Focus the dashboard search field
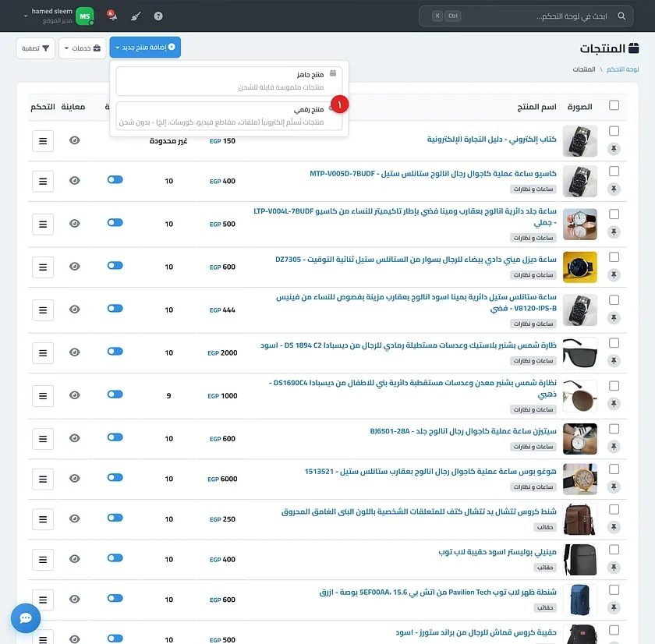 [526, 16]
